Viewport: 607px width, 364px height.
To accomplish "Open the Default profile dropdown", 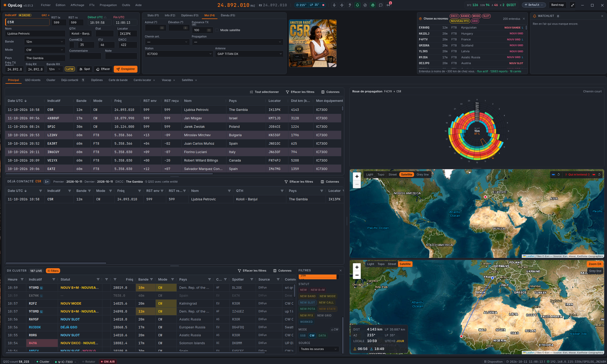I will pos(534,5).
